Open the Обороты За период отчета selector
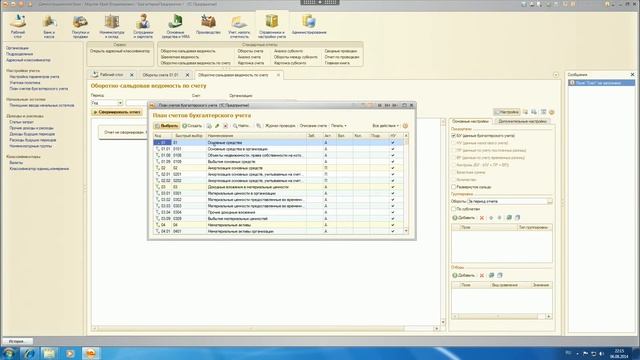This screenshot has height=360, width=640. tap(550, 202)
